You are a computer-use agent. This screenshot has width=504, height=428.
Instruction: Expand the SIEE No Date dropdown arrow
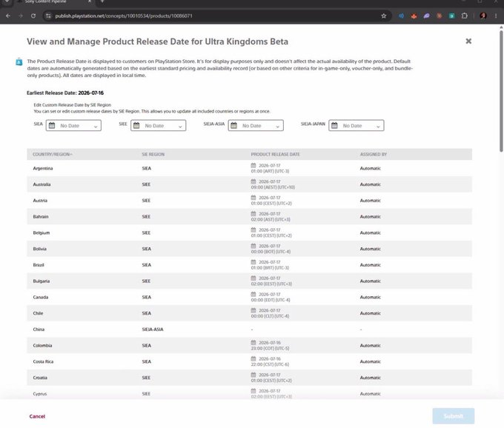[x=180, y=127]
